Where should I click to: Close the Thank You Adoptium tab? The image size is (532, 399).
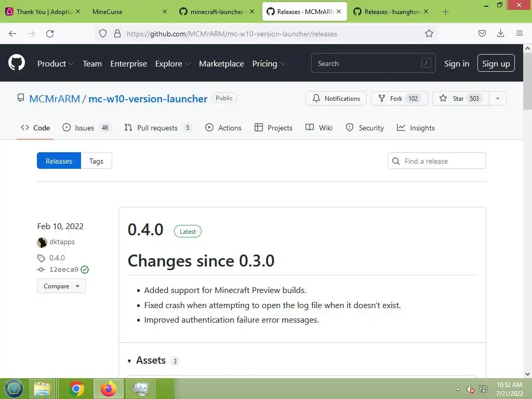[78, 11]
